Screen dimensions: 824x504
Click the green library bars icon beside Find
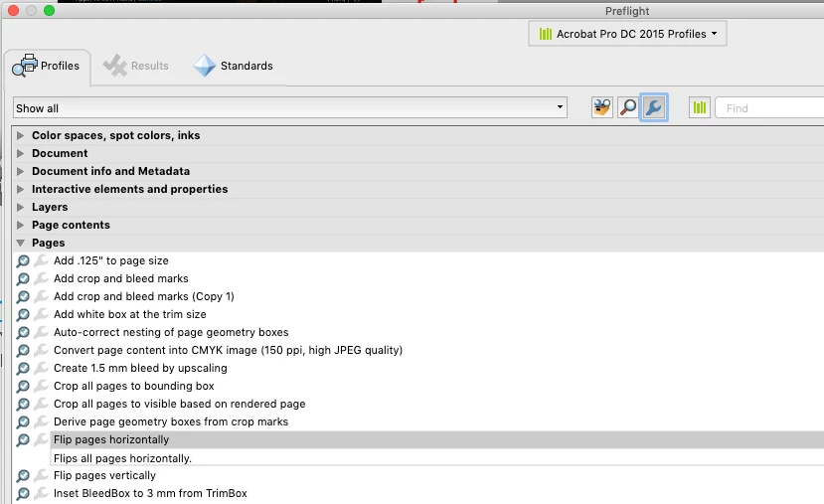coord(700,107)
